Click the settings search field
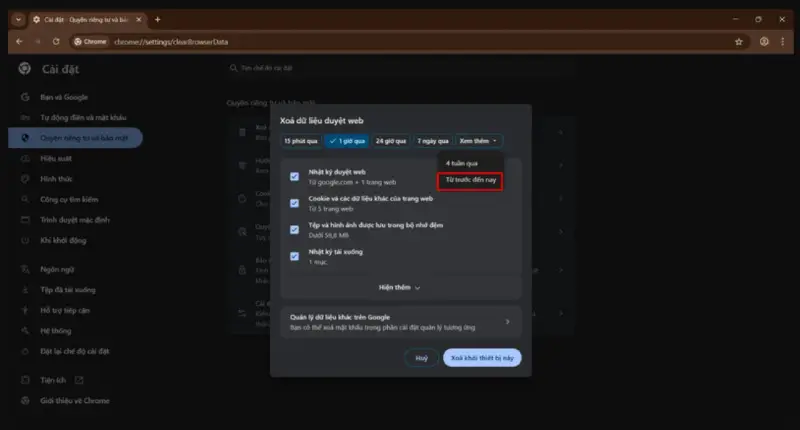Screen dimensions: 800x430 (401, 68)
